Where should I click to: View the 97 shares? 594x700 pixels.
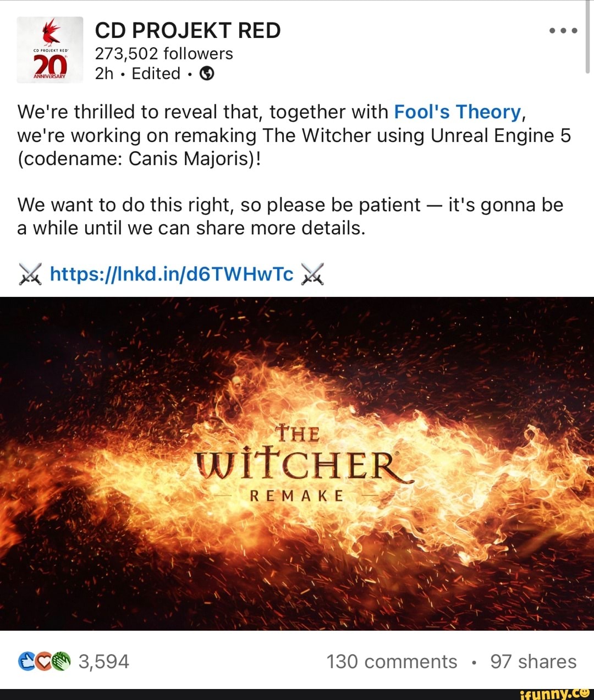click(533, 661)
